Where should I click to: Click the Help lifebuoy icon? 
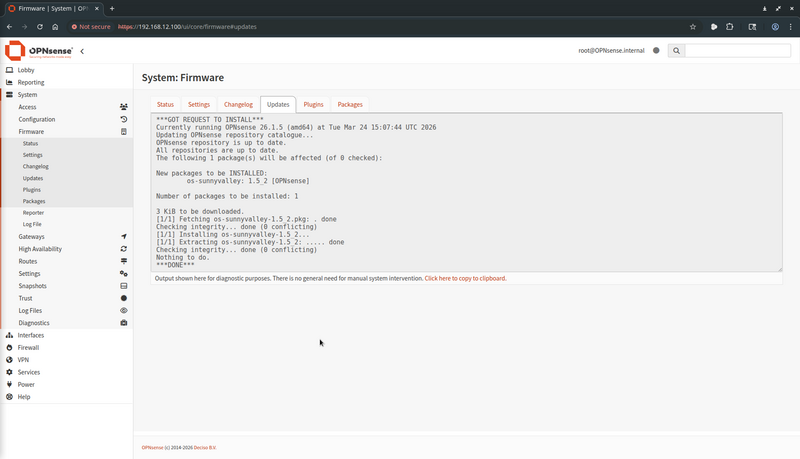point(9,397)
